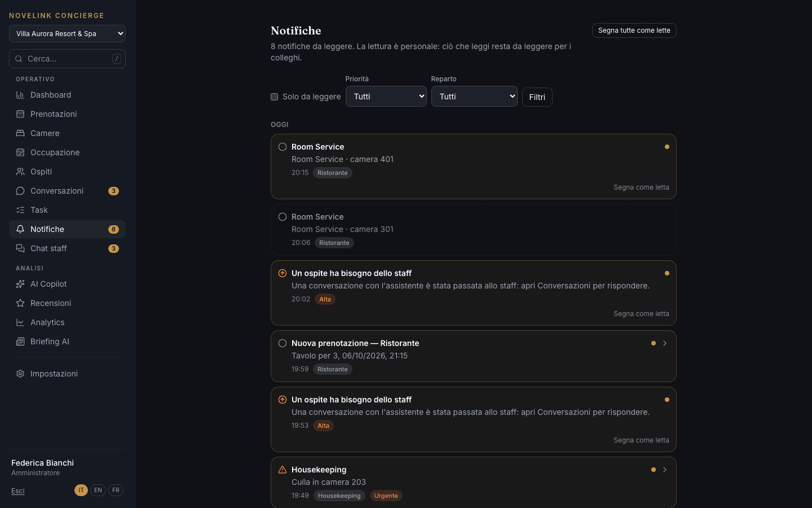Click the Task checklist icon
The width and height of the screenshot is (812, 508).
[20, 210]
